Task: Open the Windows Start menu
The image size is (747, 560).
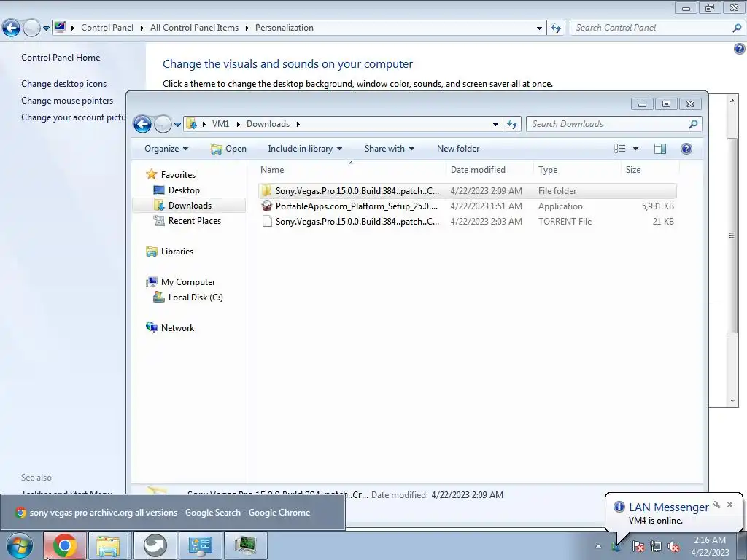Action: pos(19,545)
